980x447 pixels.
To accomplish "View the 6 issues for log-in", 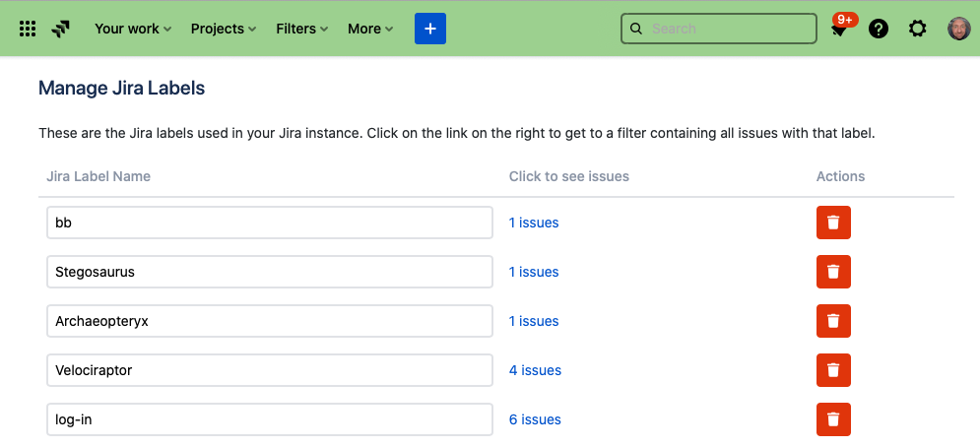I will pos(535,419).
